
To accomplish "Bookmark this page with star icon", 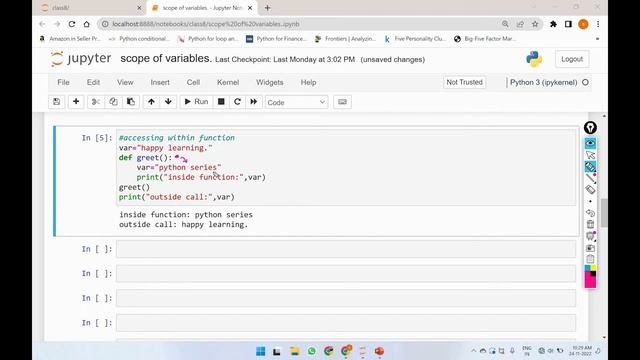I will (x=535, y=24).
